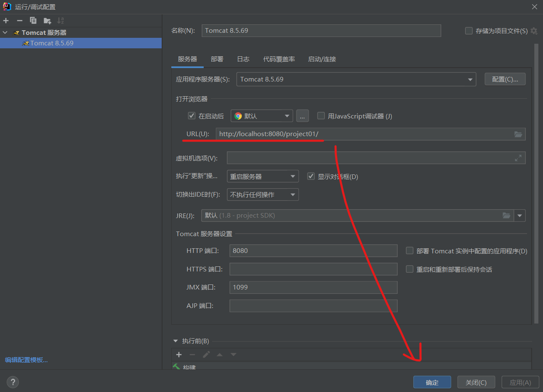Remove the selected configuration with minus icon
The width and height of the screenshot is (543, 392).
click(20, 21)
